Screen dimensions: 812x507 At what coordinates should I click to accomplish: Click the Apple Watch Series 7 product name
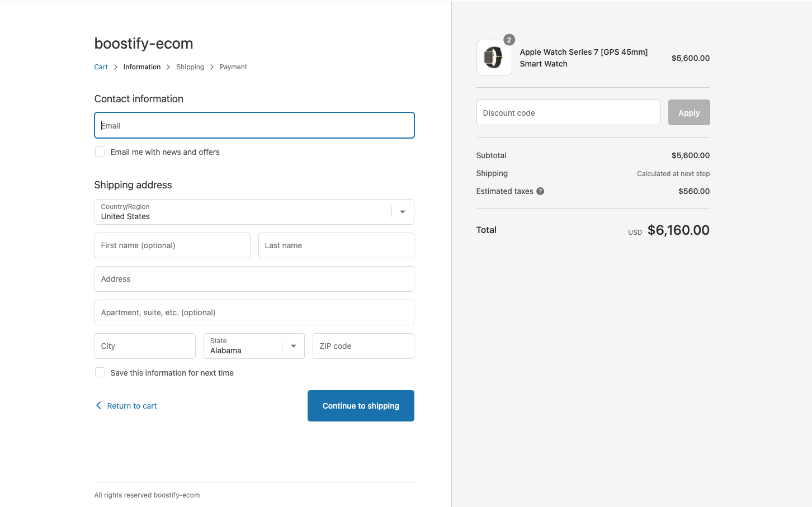pyautogui.click(x=584, y=58)
